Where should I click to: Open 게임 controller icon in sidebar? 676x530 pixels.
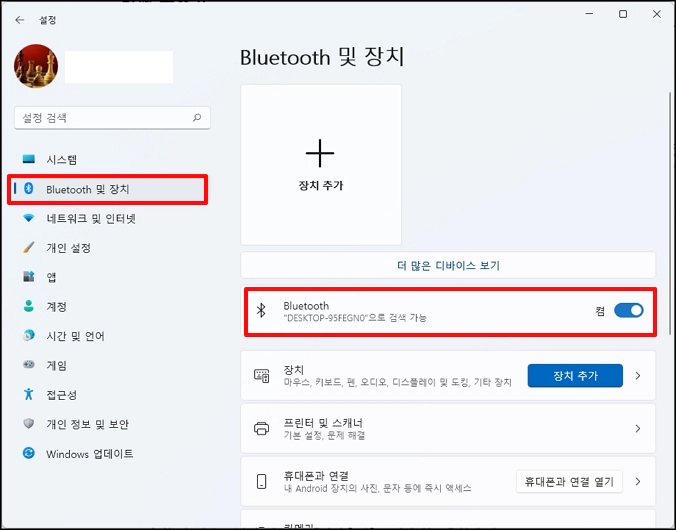click(x=29, y=365)
